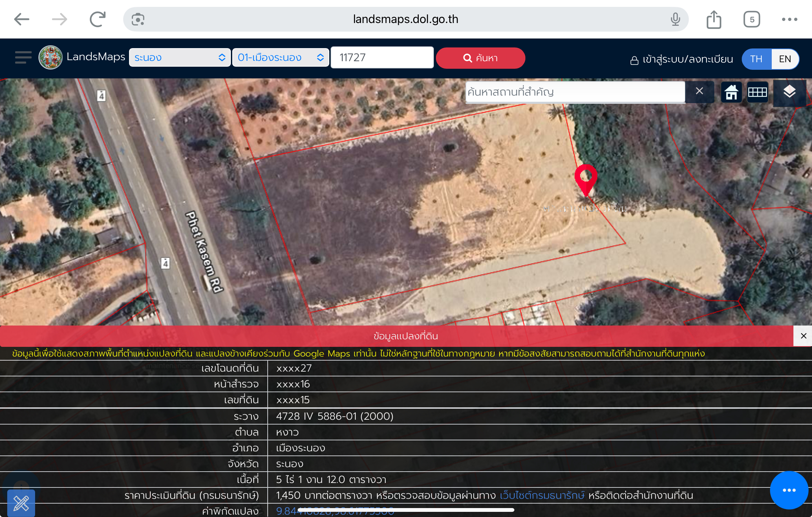Click the red ค้นหา search button

click(480, 58)
